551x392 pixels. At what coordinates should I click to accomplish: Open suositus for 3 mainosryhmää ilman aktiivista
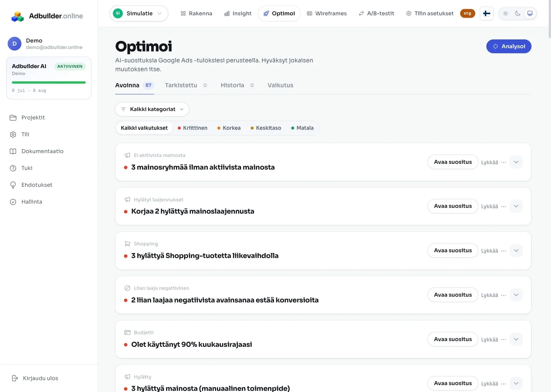point(453,162)
